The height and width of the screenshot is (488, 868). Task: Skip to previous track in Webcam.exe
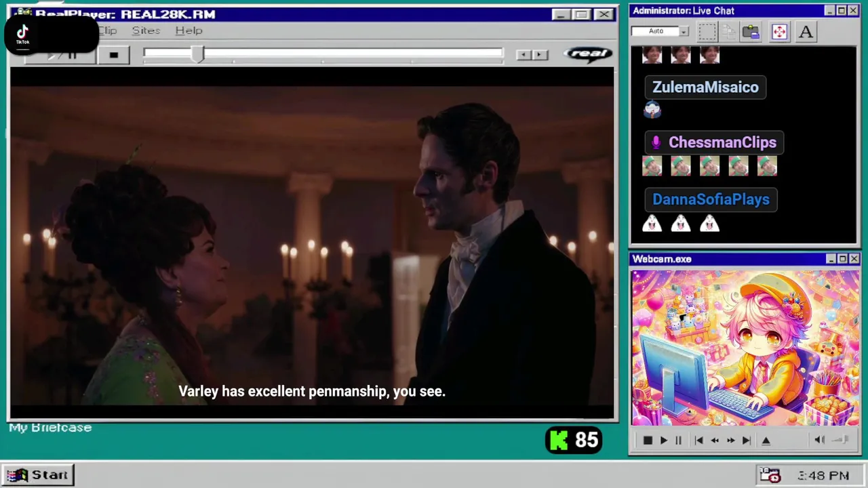(698, 441)
